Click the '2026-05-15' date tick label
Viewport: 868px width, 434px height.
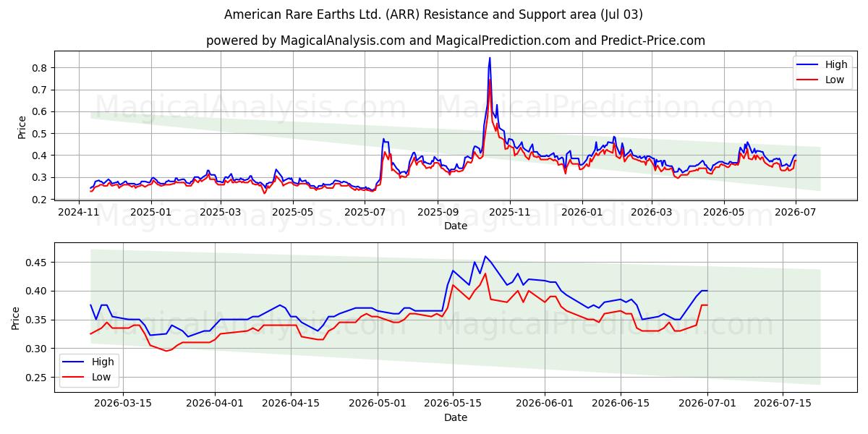click(454, 404)
